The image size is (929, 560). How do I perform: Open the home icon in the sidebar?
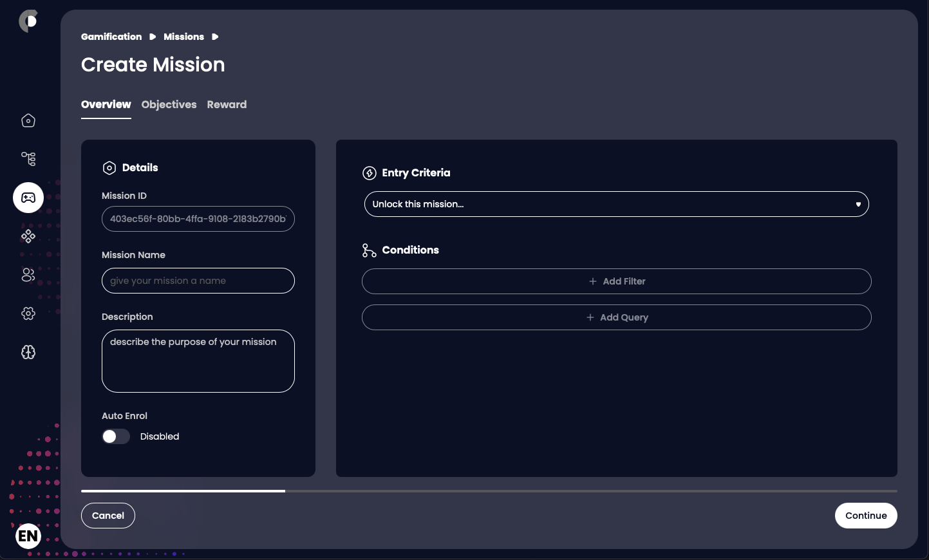tap(28, 120)
